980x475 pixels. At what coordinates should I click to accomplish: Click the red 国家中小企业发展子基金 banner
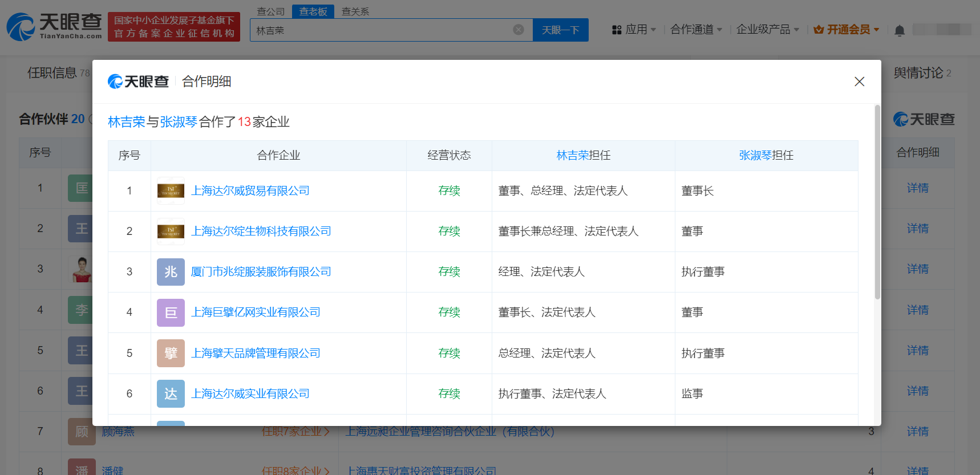174,27
